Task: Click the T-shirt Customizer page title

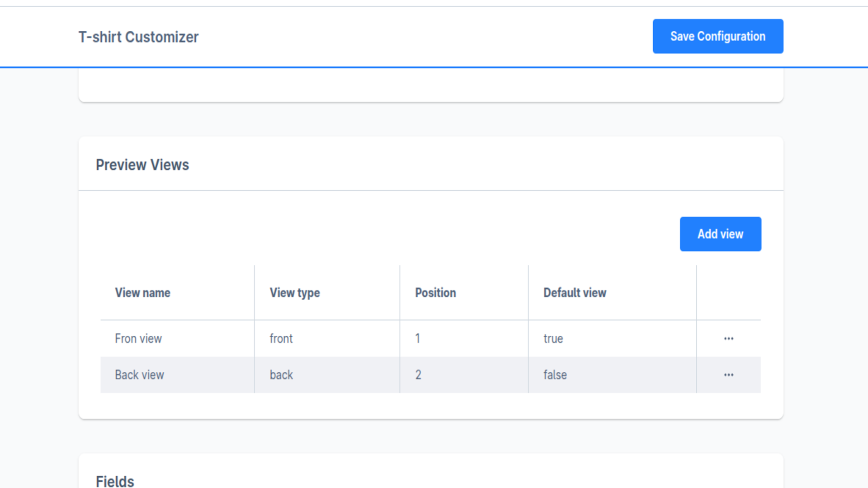Action: (138, 37)
